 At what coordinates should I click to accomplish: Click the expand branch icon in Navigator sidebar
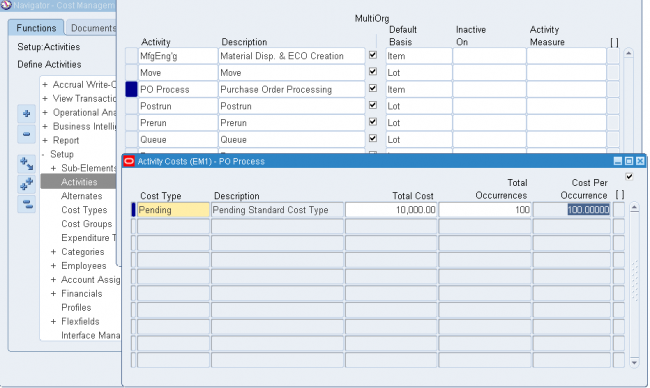tap(26, 164)
